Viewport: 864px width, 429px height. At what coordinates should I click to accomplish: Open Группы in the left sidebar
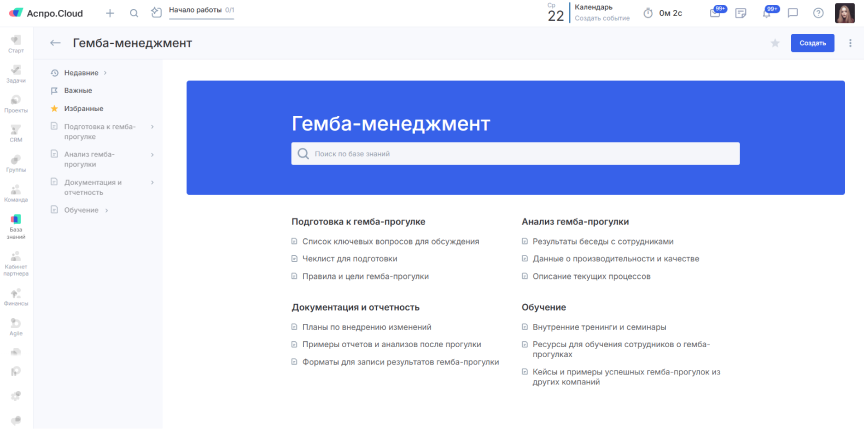pyautogui.click(x=16, y=163)
